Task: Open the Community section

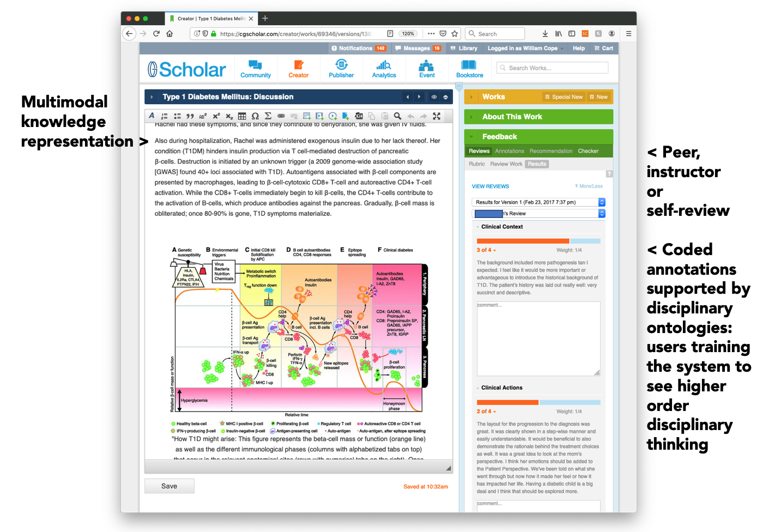Action: click(x=256, y=69)
